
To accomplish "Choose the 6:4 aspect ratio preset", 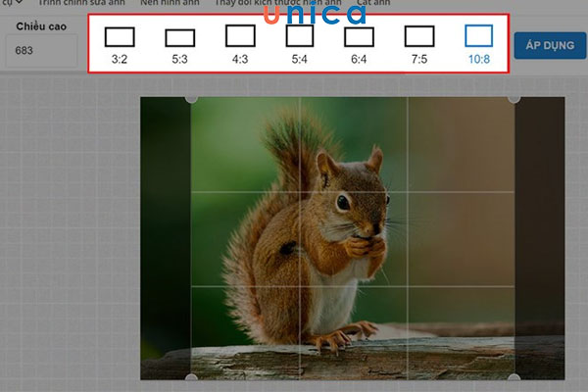I will 359,45.
